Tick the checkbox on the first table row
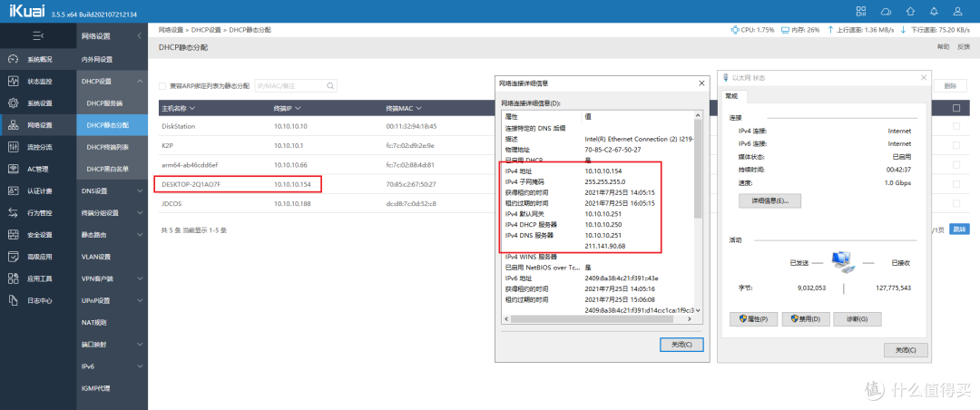Viewport: 980px width, 410px height. [x=955, y=126]
